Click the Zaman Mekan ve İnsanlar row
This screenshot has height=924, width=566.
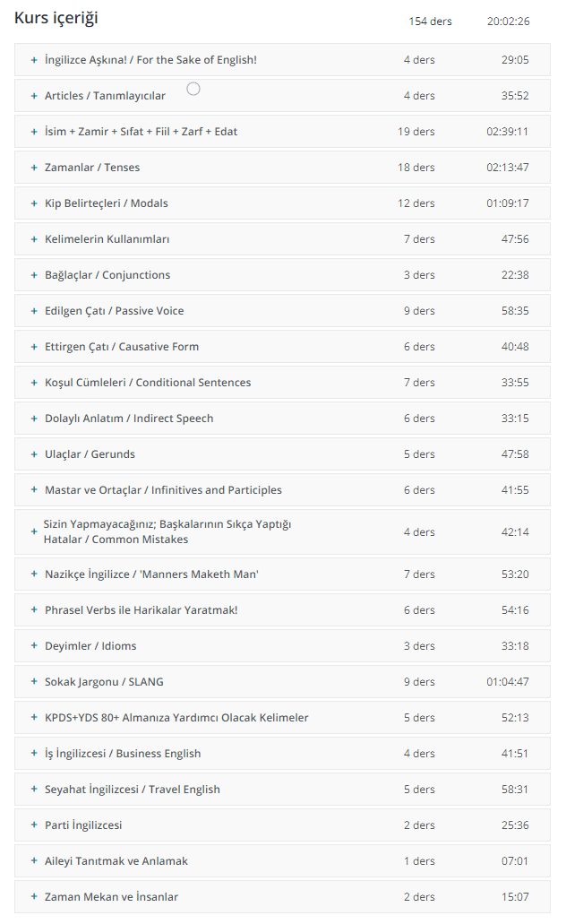[282, 897]
